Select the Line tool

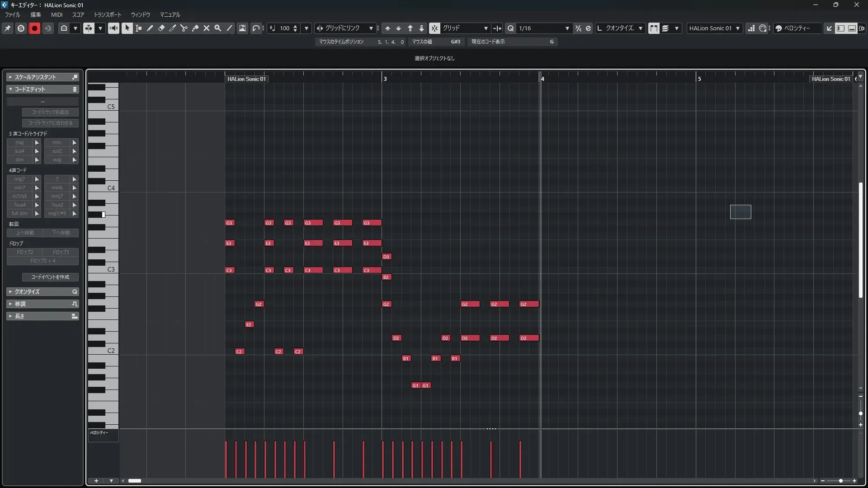click(229, 28)
